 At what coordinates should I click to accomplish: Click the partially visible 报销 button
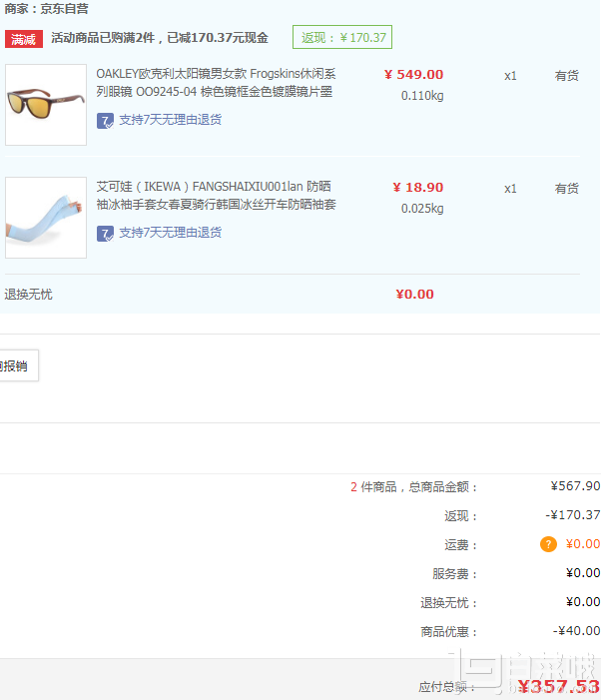pos(19,365)
